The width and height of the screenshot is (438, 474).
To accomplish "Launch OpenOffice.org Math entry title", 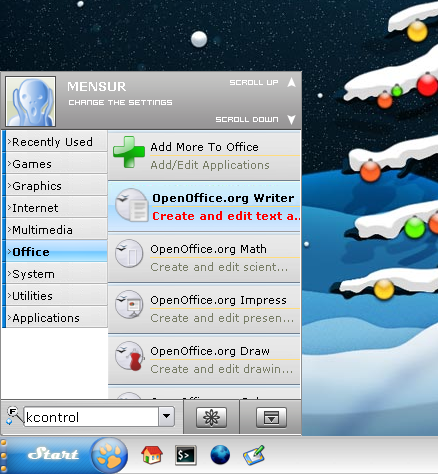I will point(208,249).
